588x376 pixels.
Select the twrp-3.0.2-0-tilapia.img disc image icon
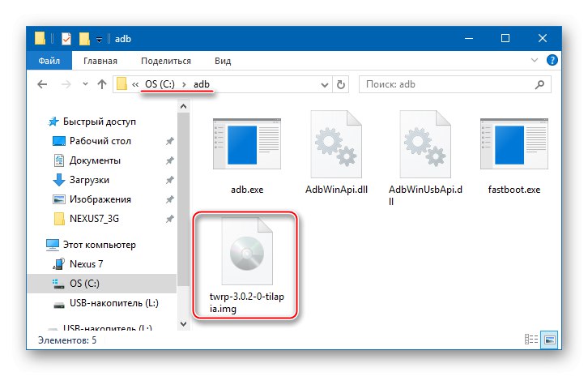click(247, 251)
